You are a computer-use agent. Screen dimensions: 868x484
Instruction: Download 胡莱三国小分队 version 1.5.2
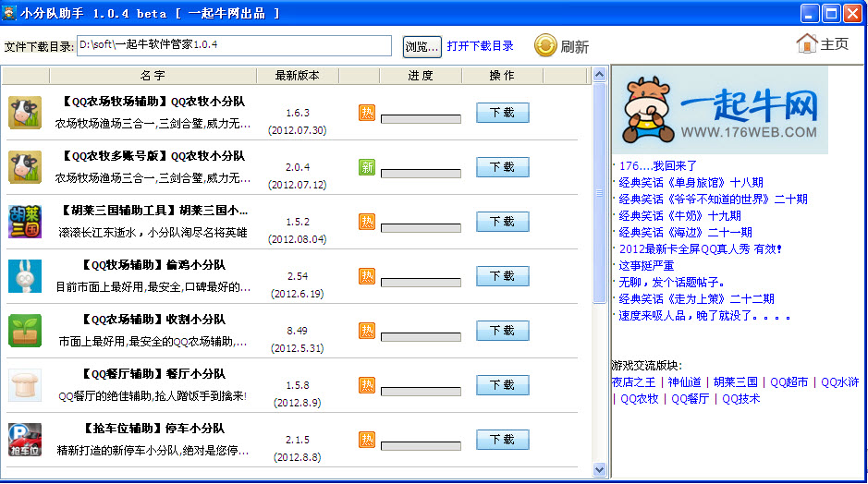pyautogui.click(x=503, y=222)
